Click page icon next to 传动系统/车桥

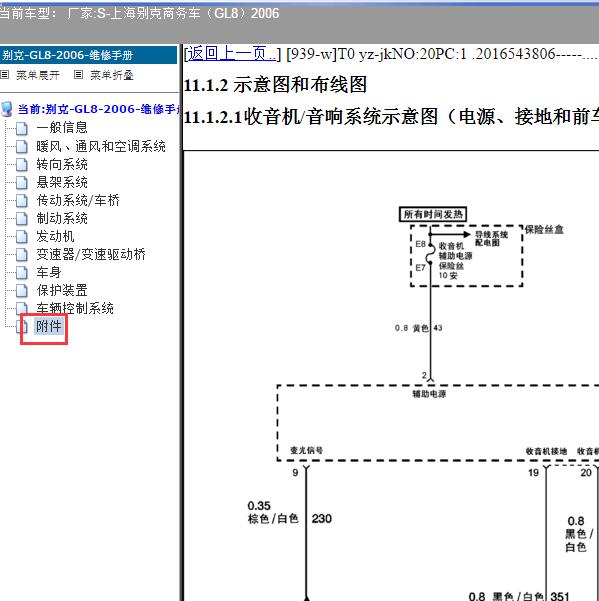point(22,200)
